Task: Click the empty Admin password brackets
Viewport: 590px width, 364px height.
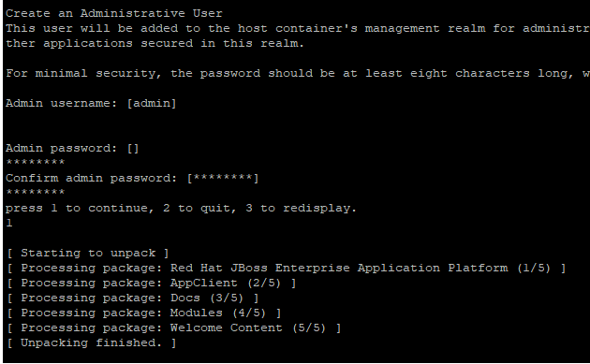Action: coord(133,148)
